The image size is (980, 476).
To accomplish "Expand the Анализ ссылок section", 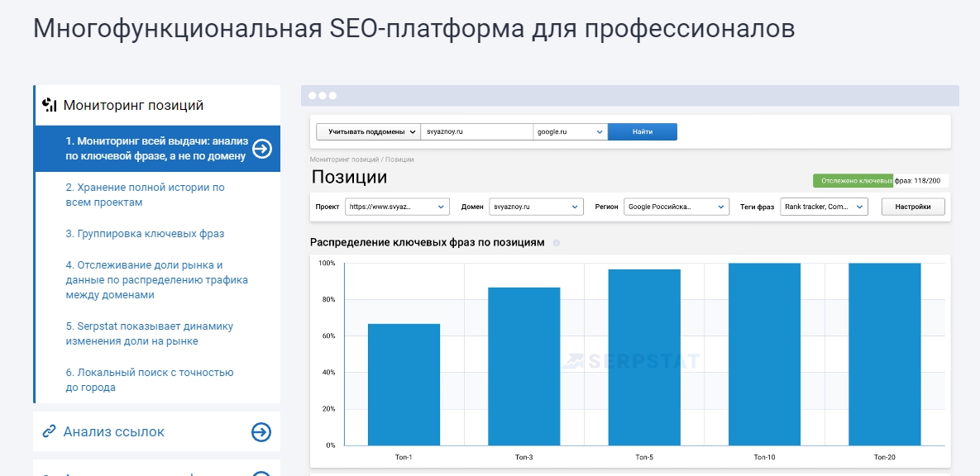I will point(157,431).
